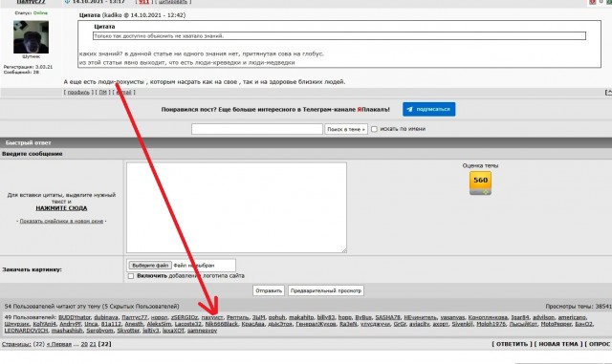This screenshot has height=364, width=612.
Task: Open user BUDDYnator in the readers list
Action: coord(75,317)
